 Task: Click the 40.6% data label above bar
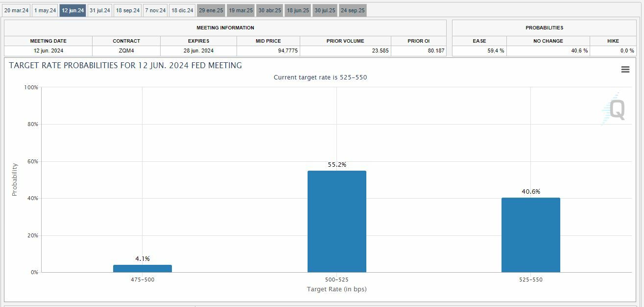(x=531, y=192)
